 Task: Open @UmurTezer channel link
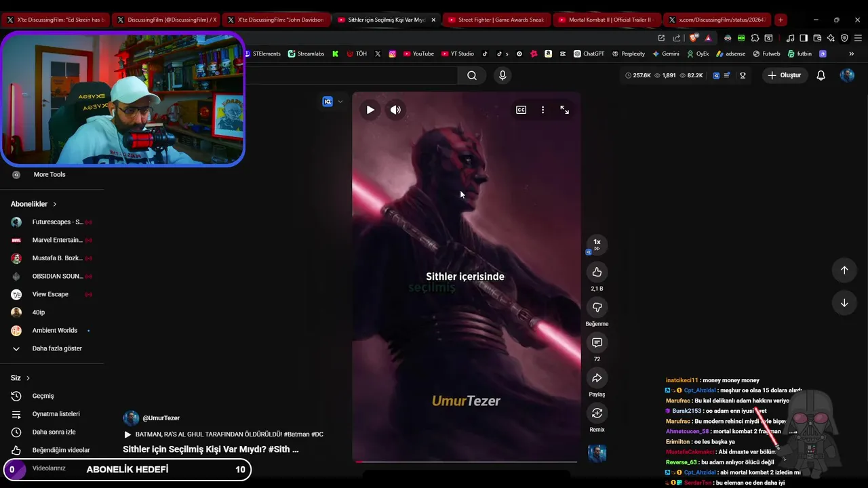click(x=161, y=418)
